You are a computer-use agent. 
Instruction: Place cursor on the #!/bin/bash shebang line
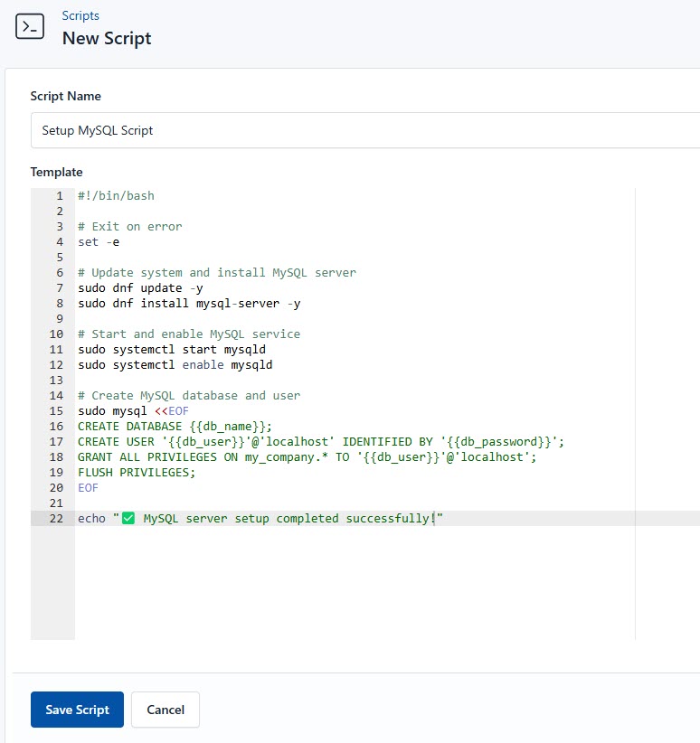coord(116,196)
